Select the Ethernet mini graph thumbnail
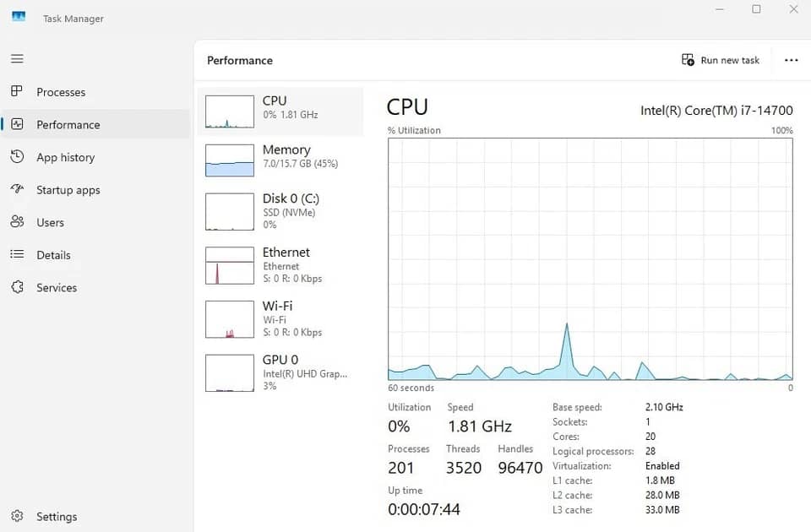This screenshot has height=532, width=811. [230, 266]
